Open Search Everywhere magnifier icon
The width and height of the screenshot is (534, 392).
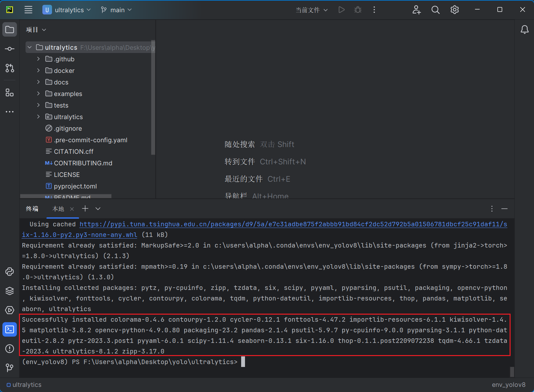click(435, 10)
